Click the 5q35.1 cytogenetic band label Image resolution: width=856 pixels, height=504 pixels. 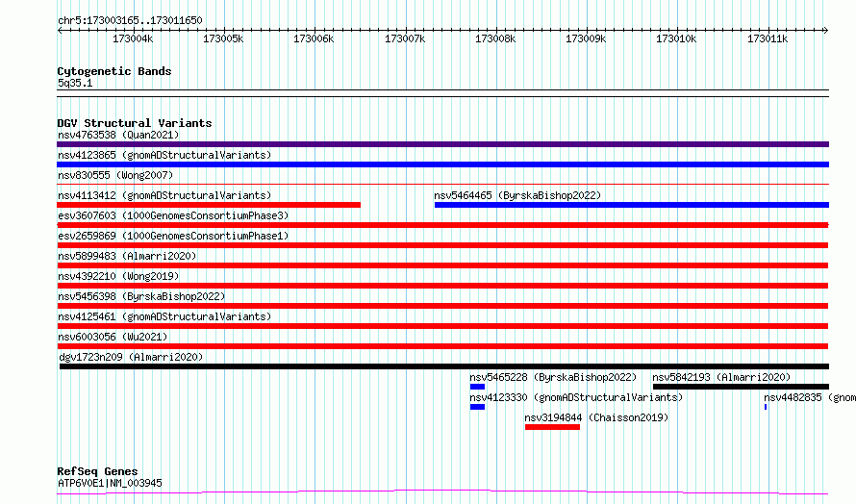point(75,84)
